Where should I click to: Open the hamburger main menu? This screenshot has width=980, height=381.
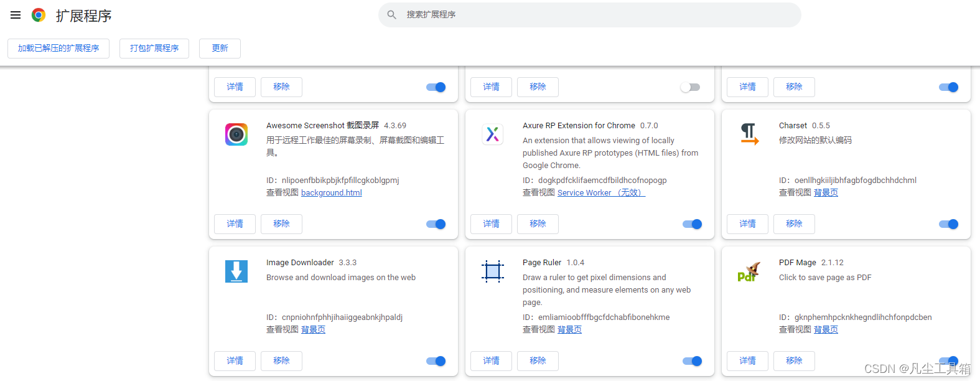16,15
